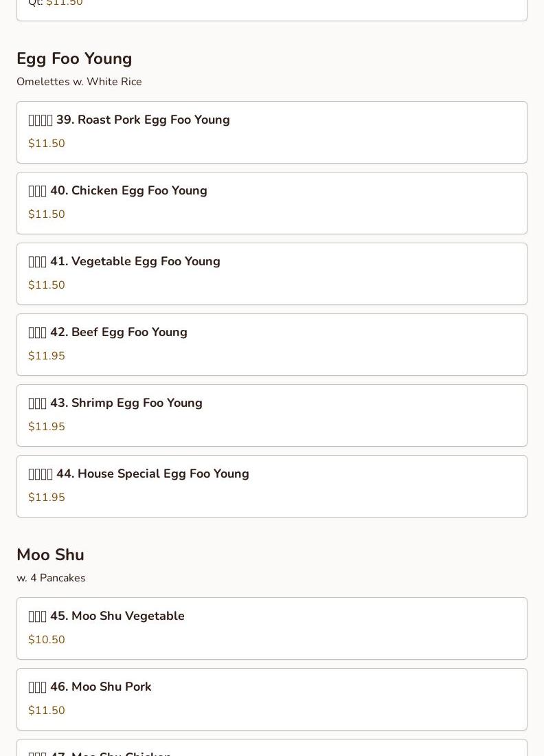Click the Omelettes w. White Rice subtitle
This screenshot has height=756, width=544.
click(x=79, y=82)
